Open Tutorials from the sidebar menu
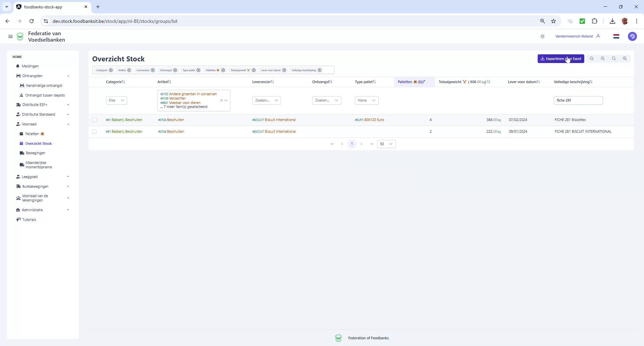 click(29, 220)
